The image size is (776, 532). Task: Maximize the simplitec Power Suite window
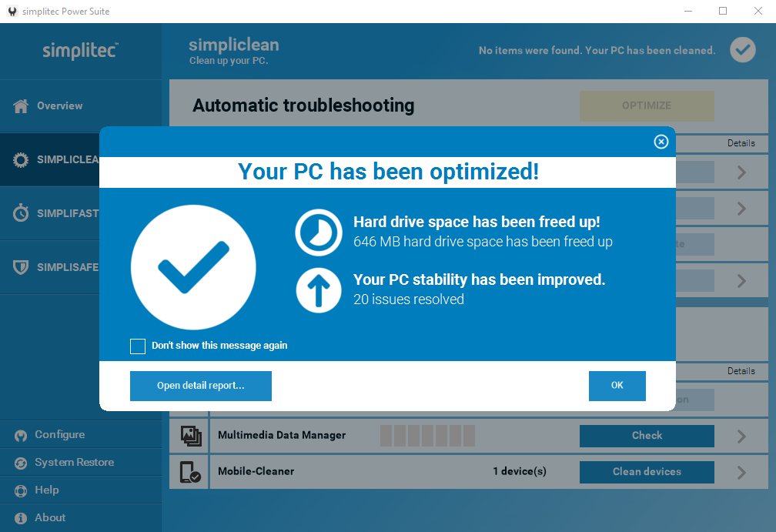pyautogui.click(x=723, y=11)
